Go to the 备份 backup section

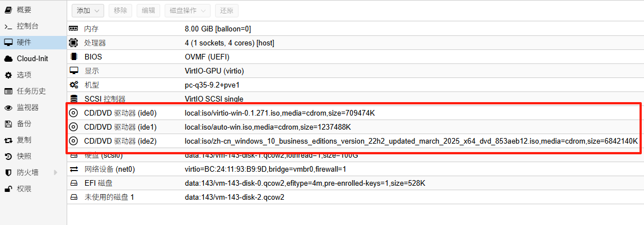click(x=24, y=123)
